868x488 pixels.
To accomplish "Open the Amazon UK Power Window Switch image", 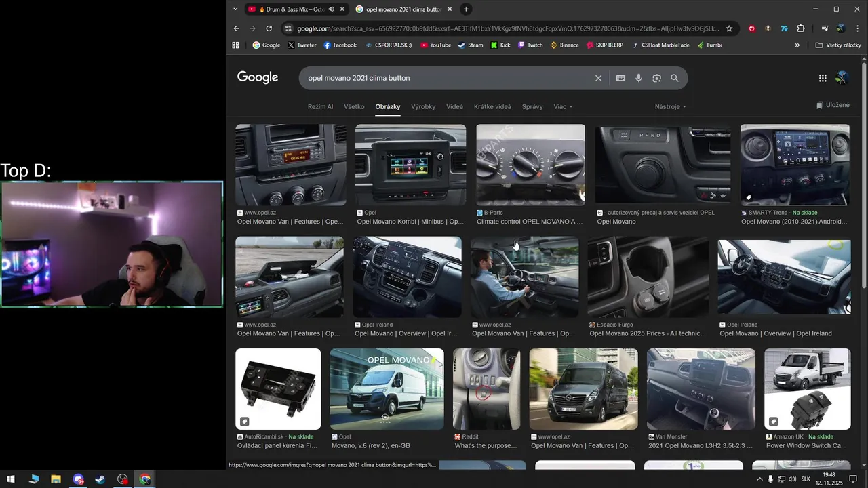I will (x=807, y=389).
